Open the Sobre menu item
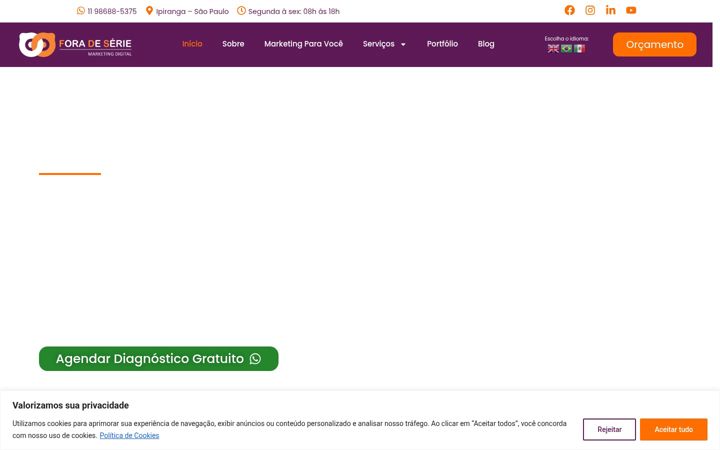Viewport: 720px width, 450px height. click(x=233, y=44)
